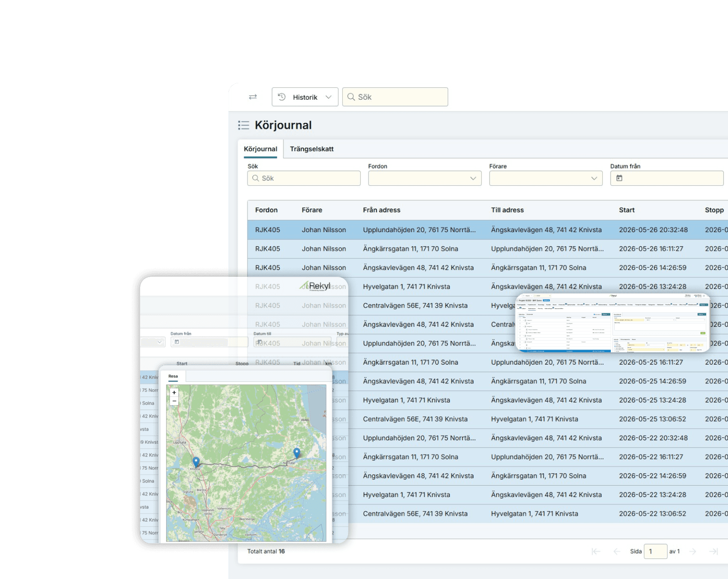Image resolution: width=728 pixels, height=579 pixels.
Task: Switch to the Trängselskatt tab
Action: (x=312, y=149)
